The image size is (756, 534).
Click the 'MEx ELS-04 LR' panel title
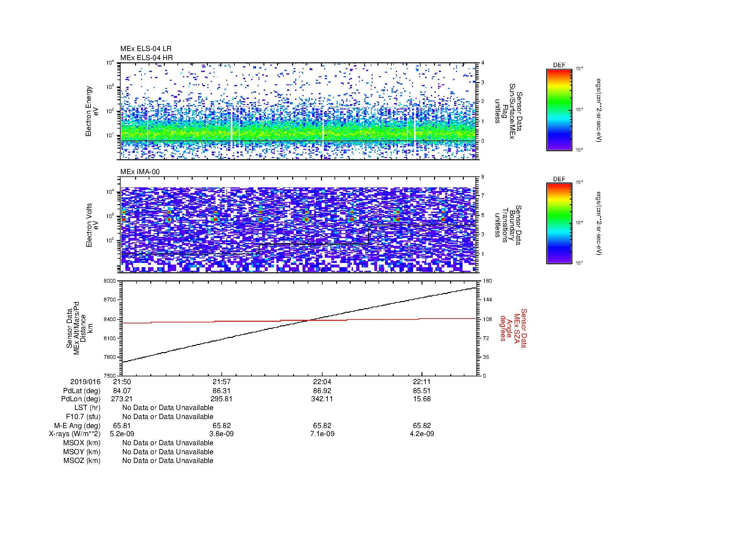coord(146,49)
